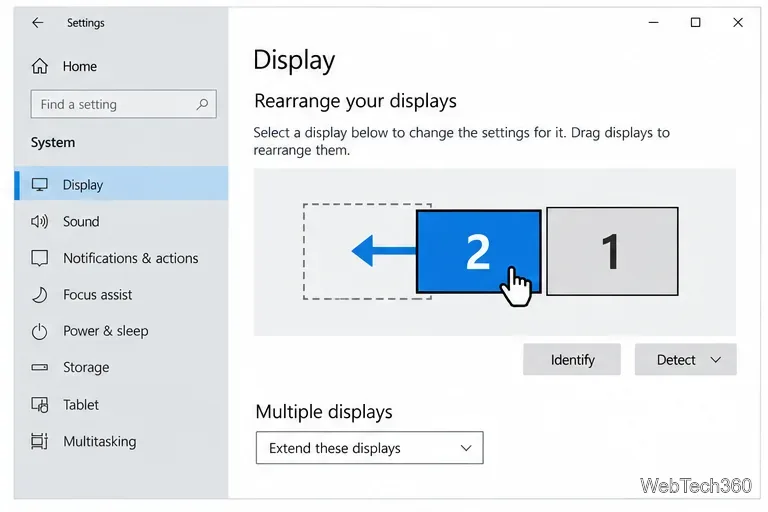Select Display in the System list
This screenshot has height=512, width=768.
click(x=121, y=183)
